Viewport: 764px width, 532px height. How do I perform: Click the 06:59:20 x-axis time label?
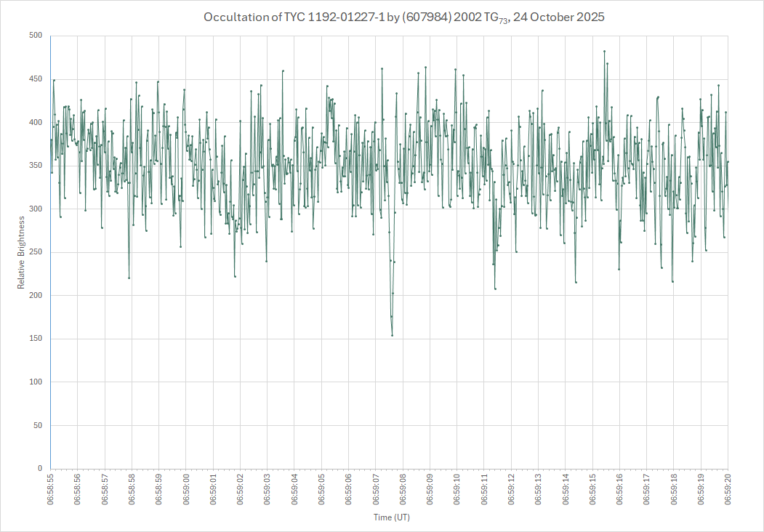[728, 490]
